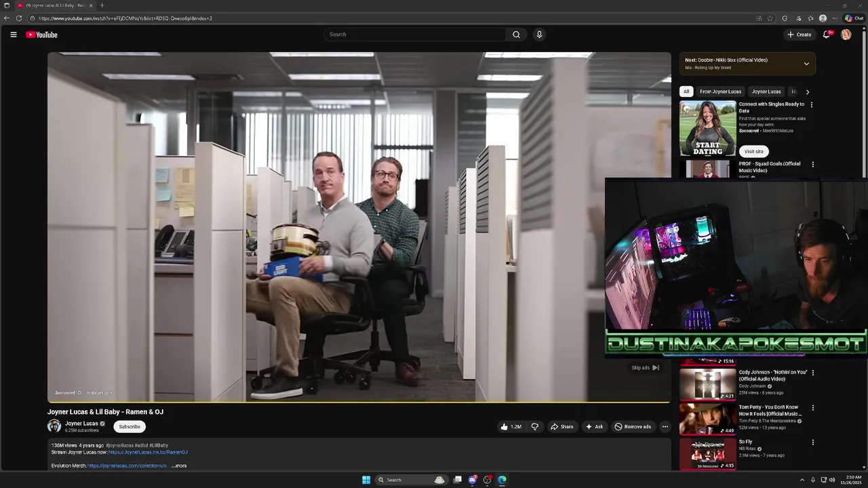Click the page vertical scrollbar
The image size is (868, 488).
pos(865,247)
